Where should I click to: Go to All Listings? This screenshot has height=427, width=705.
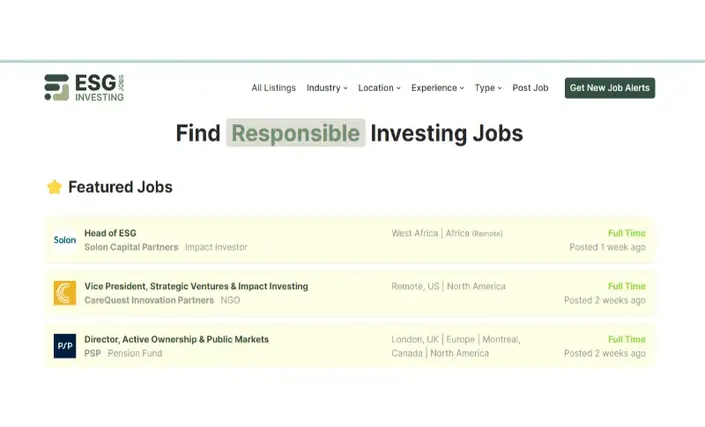click(x=273, y=88)
